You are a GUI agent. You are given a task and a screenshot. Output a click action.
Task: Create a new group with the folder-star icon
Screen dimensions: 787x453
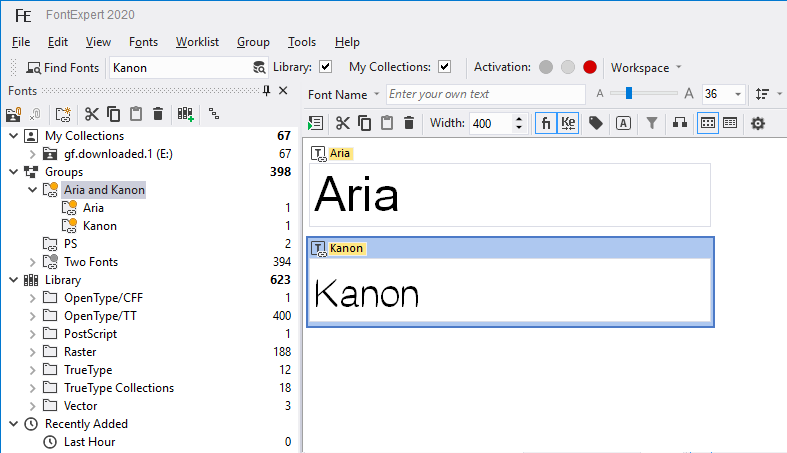tap(63, 114)
